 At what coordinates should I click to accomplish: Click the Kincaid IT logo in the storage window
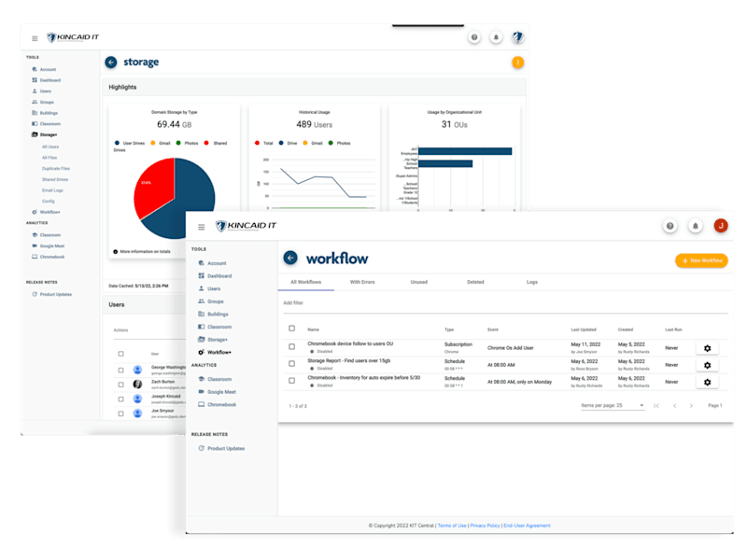click(73, 37)
